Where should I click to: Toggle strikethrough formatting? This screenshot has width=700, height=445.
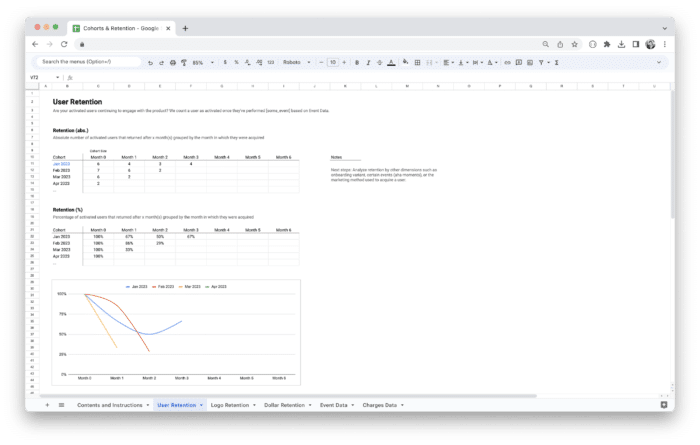tap(379, 62)
